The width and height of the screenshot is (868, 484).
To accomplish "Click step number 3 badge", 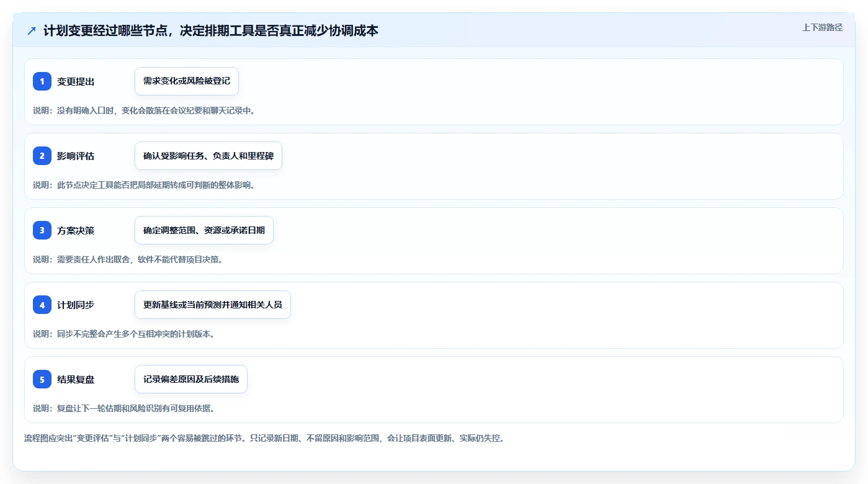I will pos(42,230).
